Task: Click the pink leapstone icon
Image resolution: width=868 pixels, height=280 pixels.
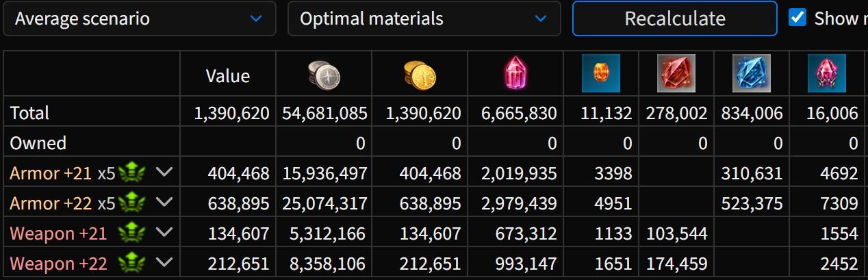Action: click(x=826, y=73)
